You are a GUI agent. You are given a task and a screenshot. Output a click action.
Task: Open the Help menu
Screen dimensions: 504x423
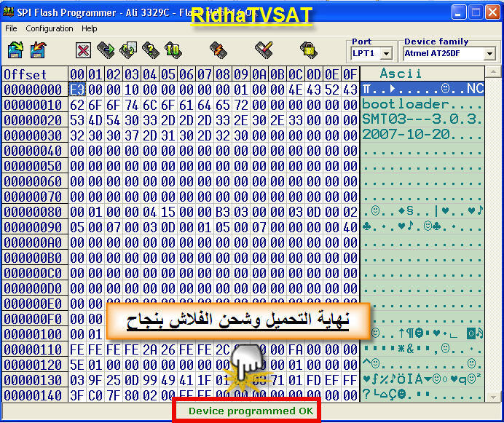pyautogui.click(x=89, y=28)
